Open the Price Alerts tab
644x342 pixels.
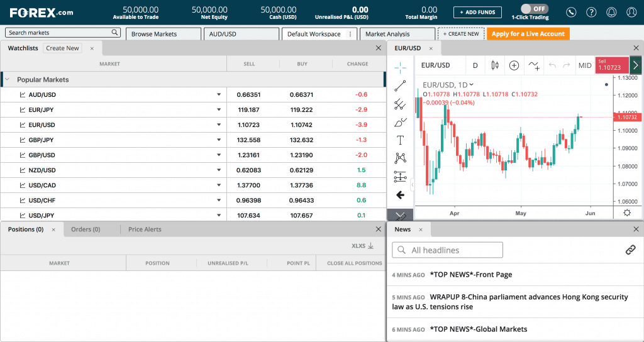click(x=145, y=229)
